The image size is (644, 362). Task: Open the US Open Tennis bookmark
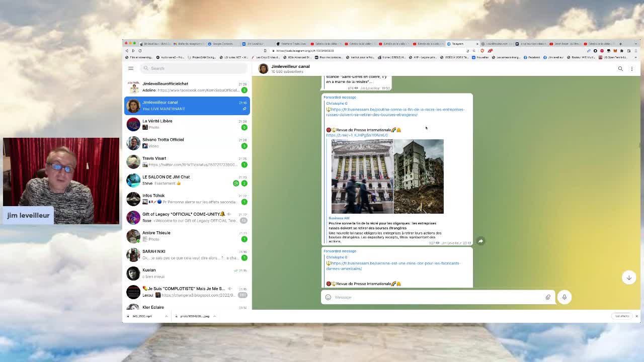[612, 57]
